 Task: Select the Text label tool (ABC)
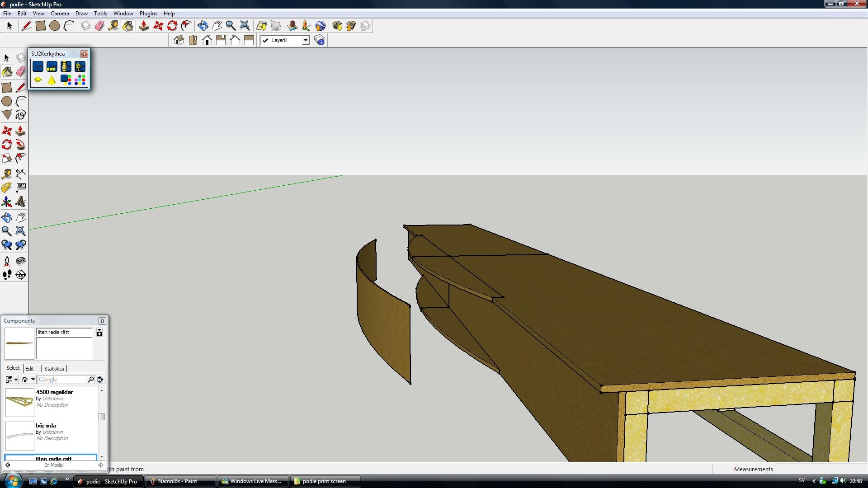click(x=21, y=188)
